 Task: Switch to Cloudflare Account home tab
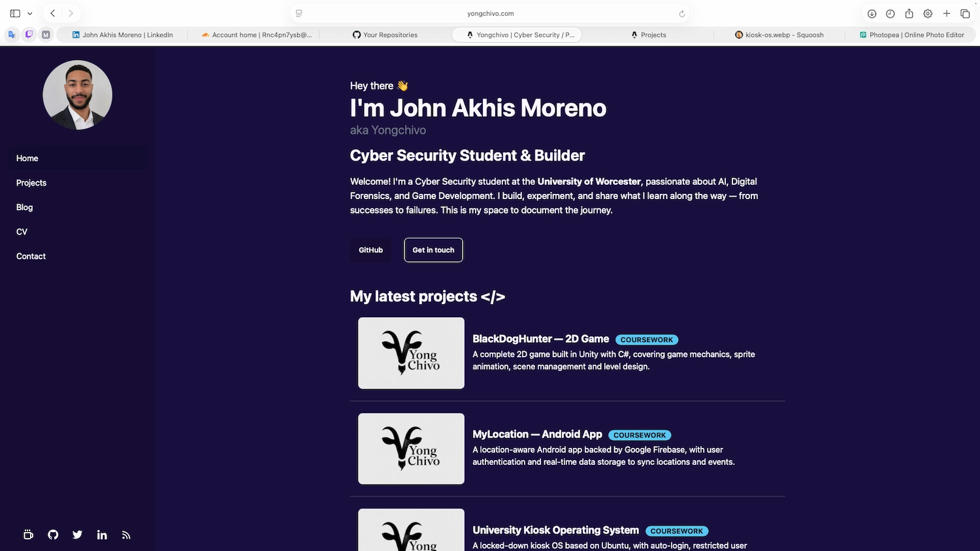[x=255, y=35]
